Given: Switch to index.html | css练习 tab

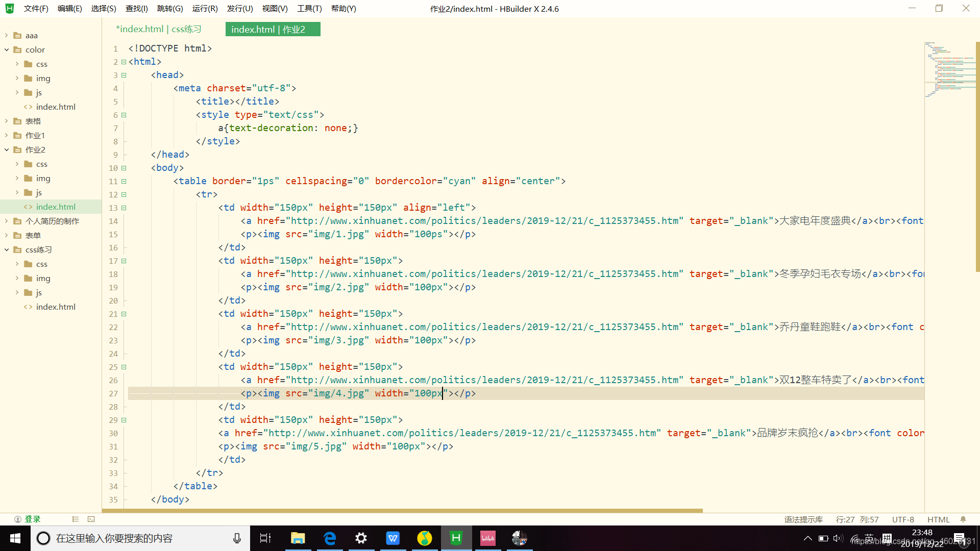Looking at the screenshot, I should (159, 30).
